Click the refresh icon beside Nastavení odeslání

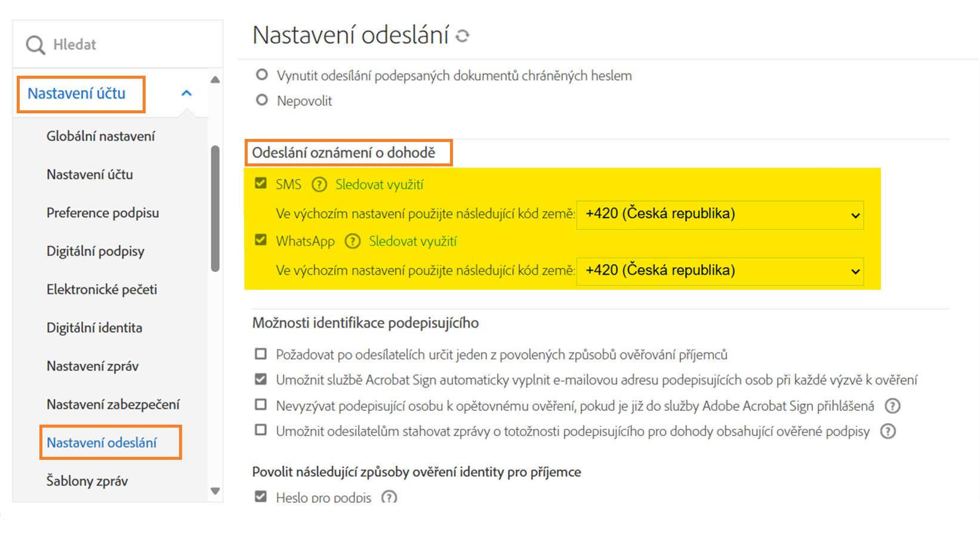[x=463, y=36]
